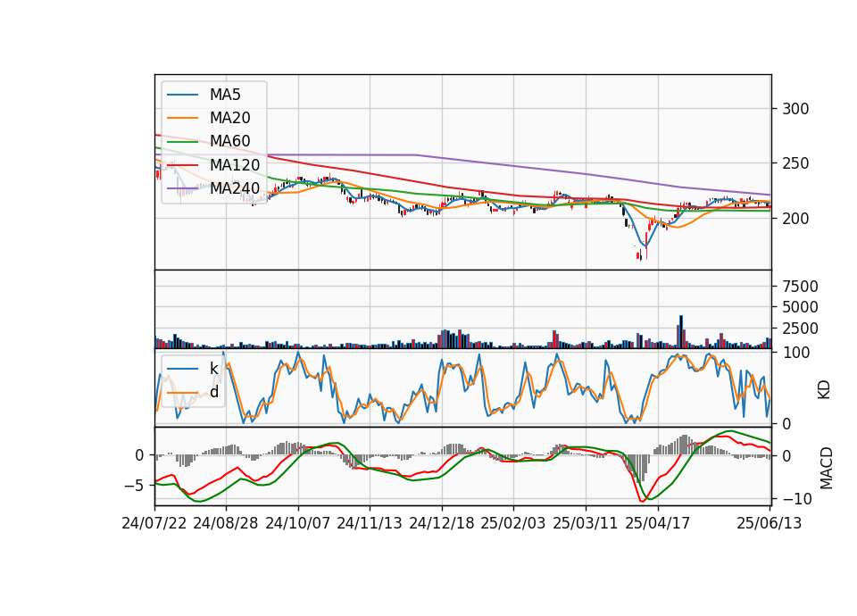Screen dimensions: 857x616
Task: Click the 200 price axis tick
Action: 795,218
